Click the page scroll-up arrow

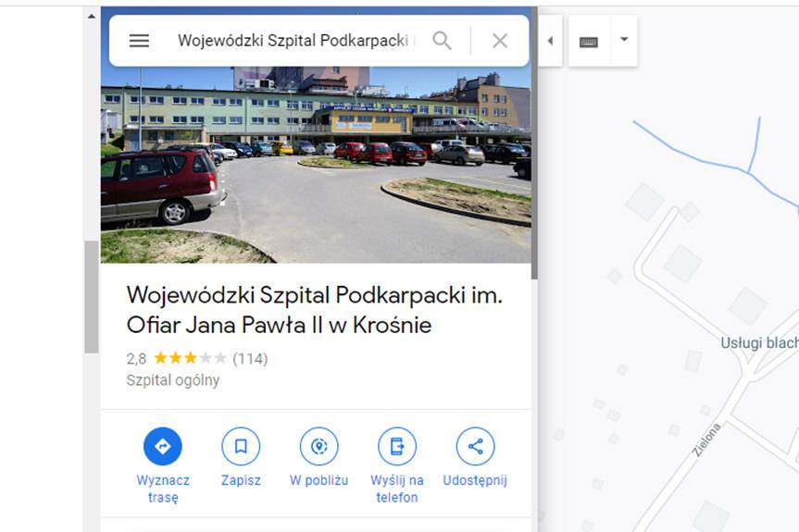(x=92, y=17)
